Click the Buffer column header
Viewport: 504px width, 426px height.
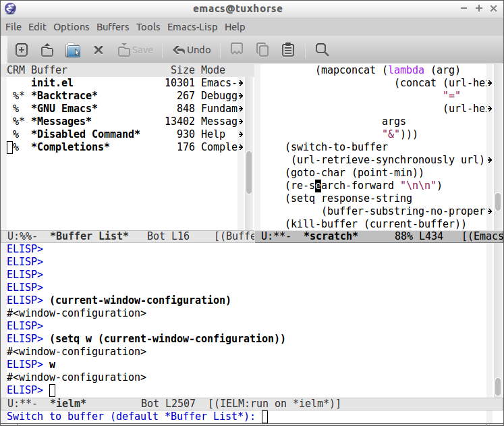pos(49,70)
